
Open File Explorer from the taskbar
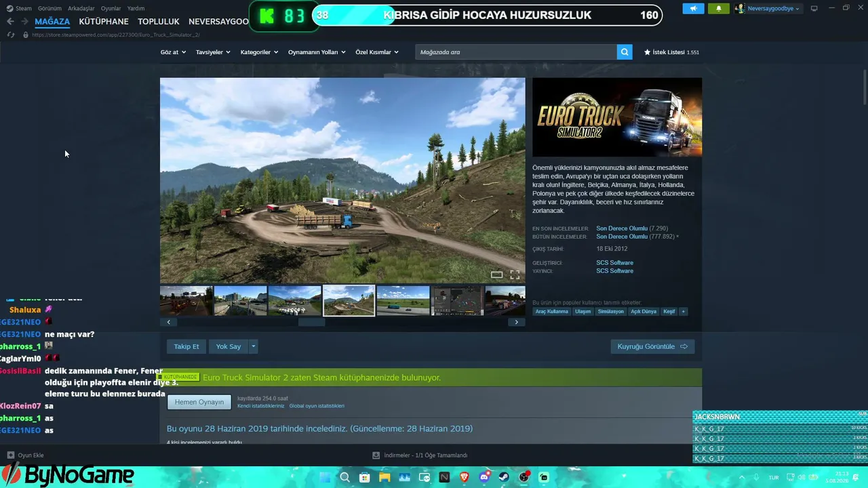tap(384, 477)
